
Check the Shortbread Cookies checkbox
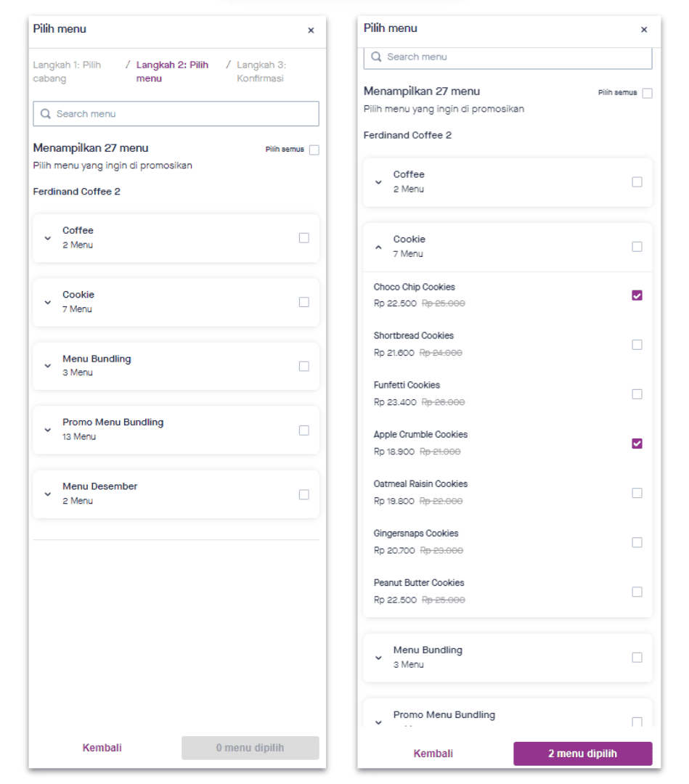click(637, 345)
